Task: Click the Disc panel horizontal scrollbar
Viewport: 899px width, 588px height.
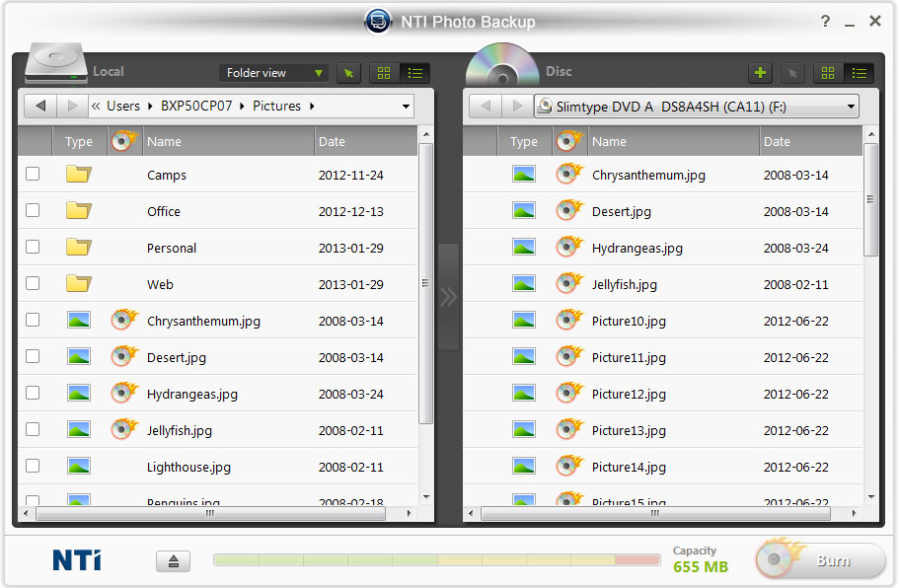Action: pyautogui.click(x=655, y=513)
